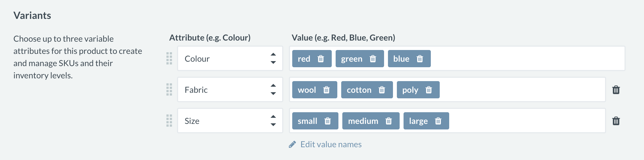Click the pencil icon beside Edit value names
This screenshot has height=160, width=644.
point(292,144)
